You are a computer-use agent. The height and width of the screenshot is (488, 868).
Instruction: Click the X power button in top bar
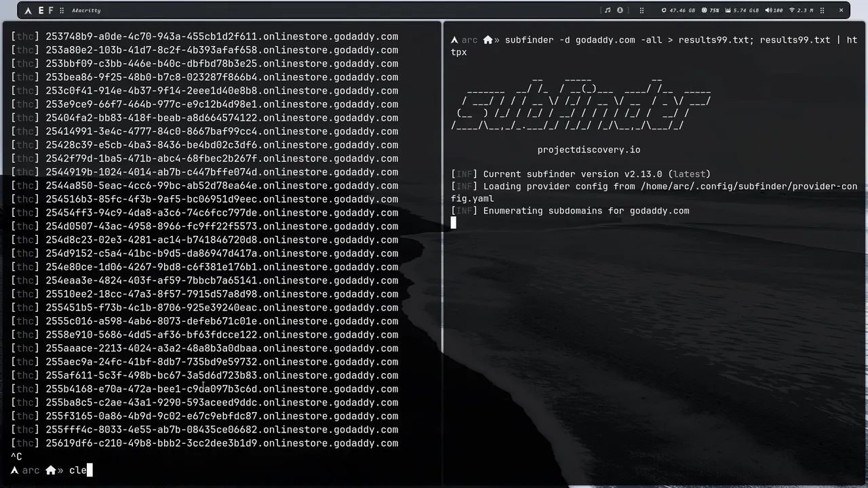click(x=841, y=10)
